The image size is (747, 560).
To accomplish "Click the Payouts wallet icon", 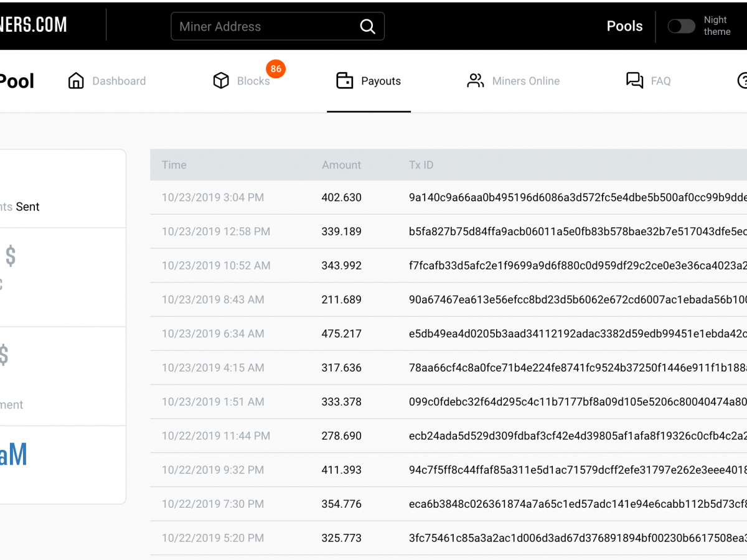I will click(345, 80).
